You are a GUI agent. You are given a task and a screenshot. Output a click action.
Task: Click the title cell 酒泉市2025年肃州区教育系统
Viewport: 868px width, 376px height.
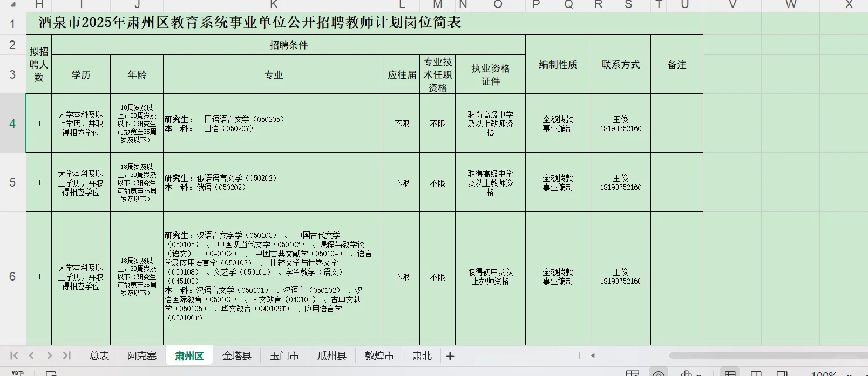point(250,23)
